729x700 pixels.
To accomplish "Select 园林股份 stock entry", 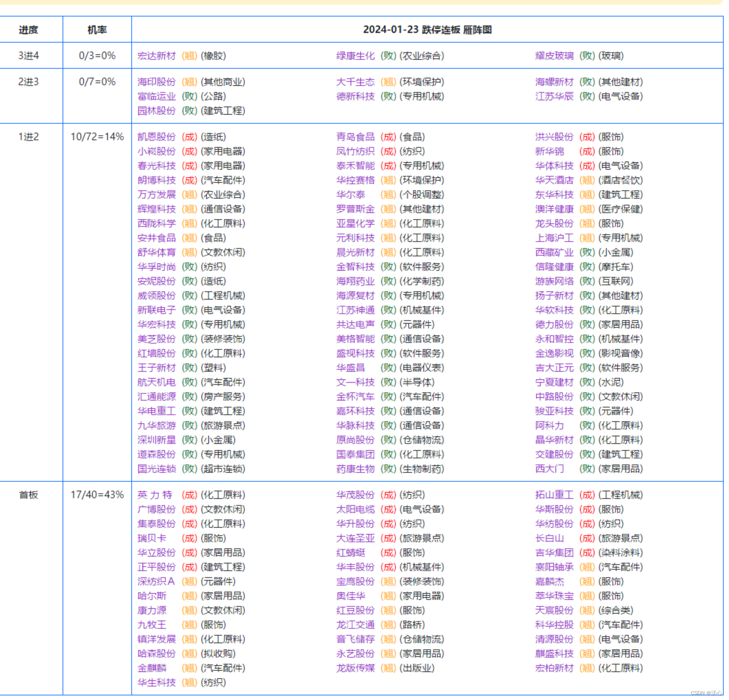I will click(x=157, y=111).
